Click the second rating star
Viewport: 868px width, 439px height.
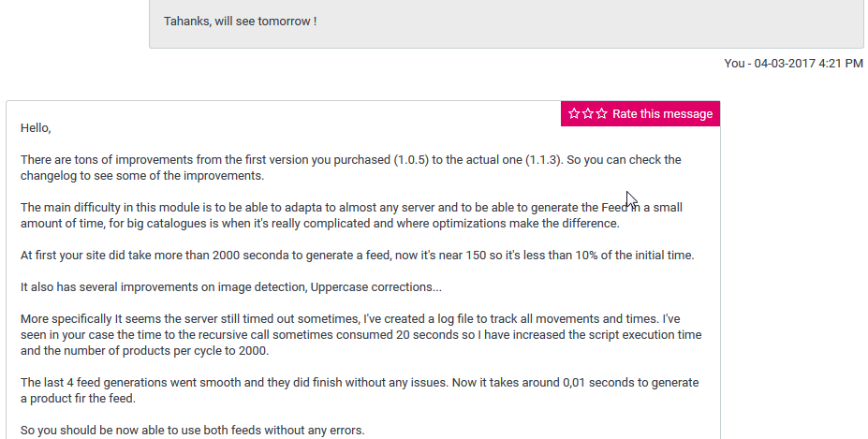point(588,114)
